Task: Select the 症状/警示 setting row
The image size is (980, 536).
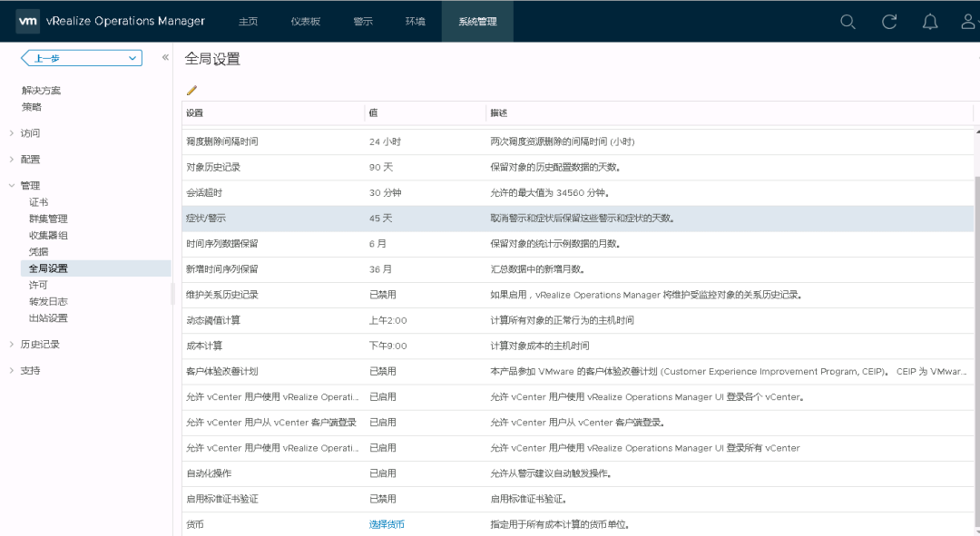Action: [578, 219]
